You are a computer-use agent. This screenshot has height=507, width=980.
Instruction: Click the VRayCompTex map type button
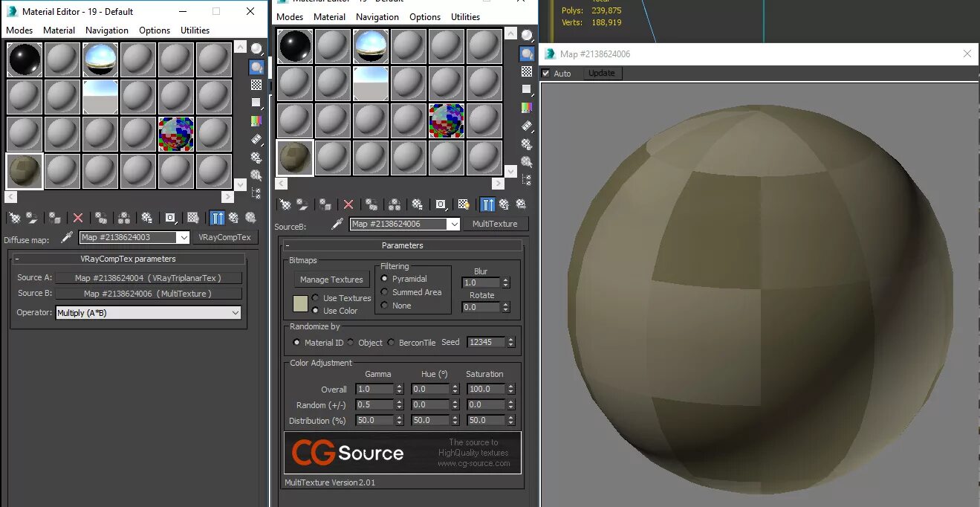225,237
